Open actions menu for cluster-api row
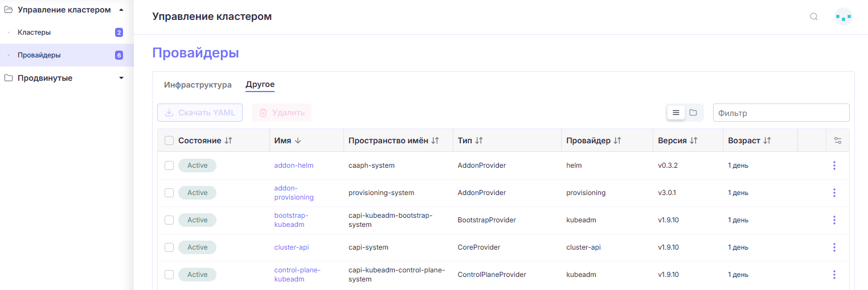The height and width of the screenshot is (290, 868). coord(834,247)
